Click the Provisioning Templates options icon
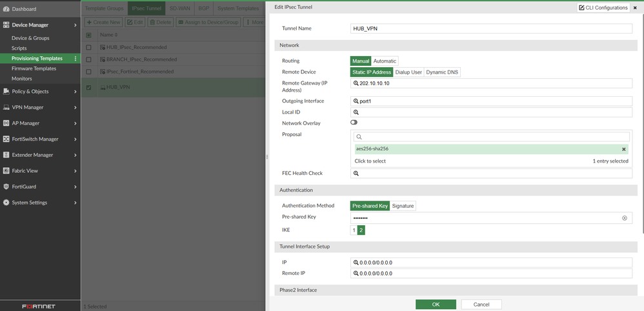The image size is (644, 311). pyautogui.click(x=75, y=59)
